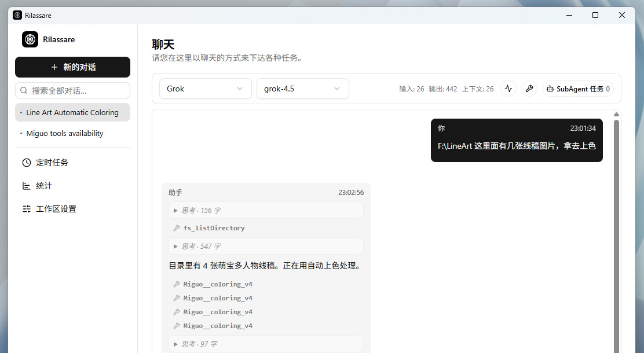
Task: Click the sliders icon beside 工作区设置
Action: [27, 209]
